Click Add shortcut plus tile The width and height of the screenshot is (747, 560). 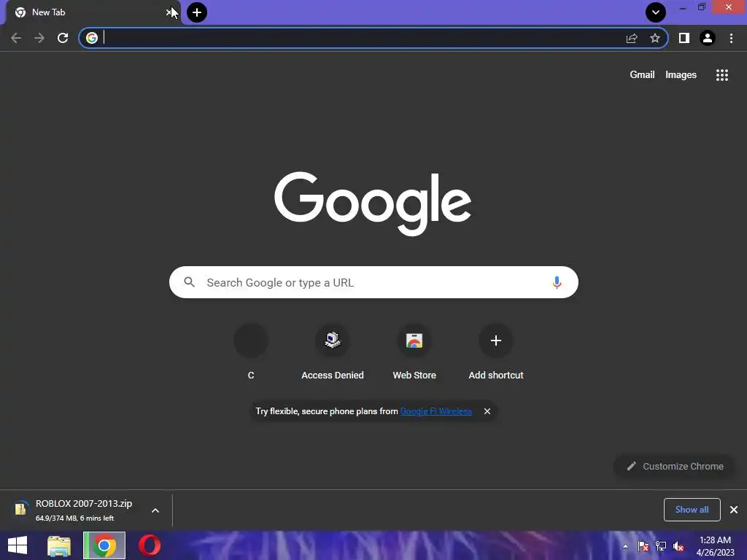(x=496, y=352)
